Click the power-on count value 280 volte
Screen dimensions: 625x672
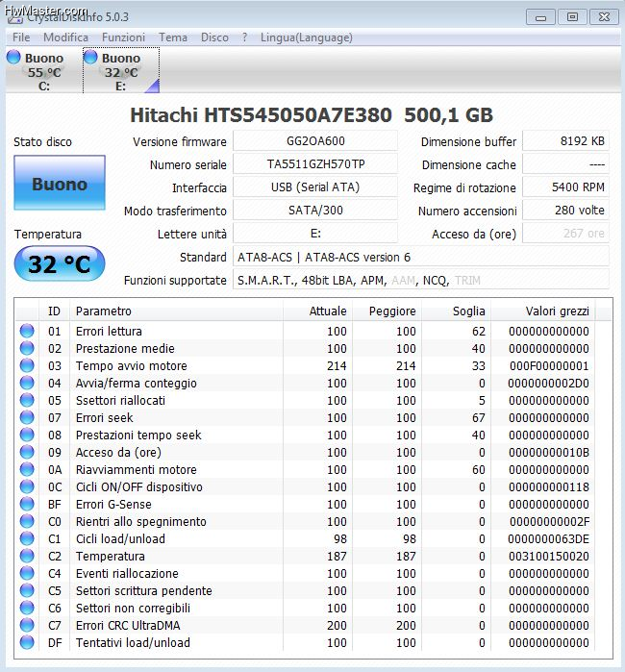(565, 211)
